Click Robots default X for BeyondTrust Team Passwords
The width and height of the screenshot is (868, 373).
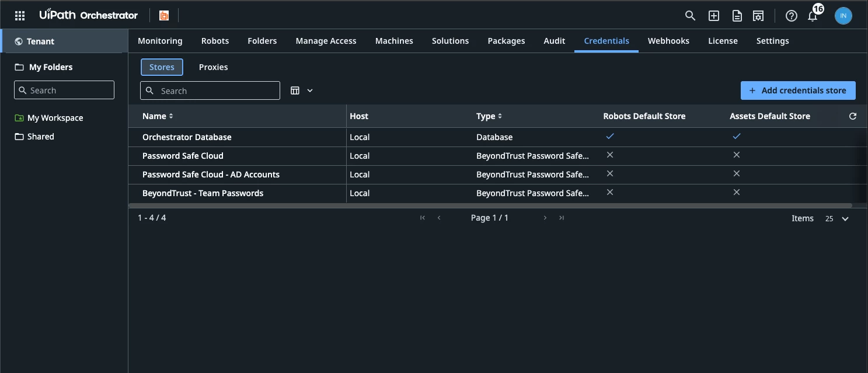click(610, 192)
